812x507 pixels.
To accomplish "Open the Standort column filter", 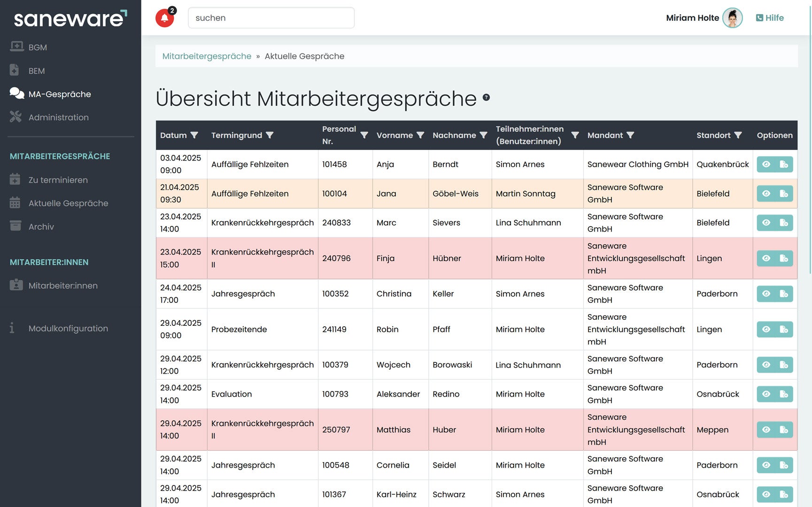I will coord(738,135).
